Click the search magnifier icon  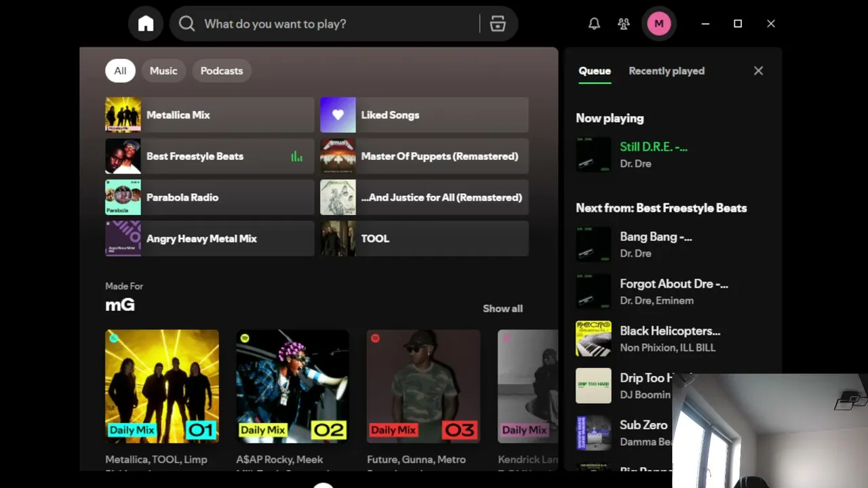coord(186,24)
